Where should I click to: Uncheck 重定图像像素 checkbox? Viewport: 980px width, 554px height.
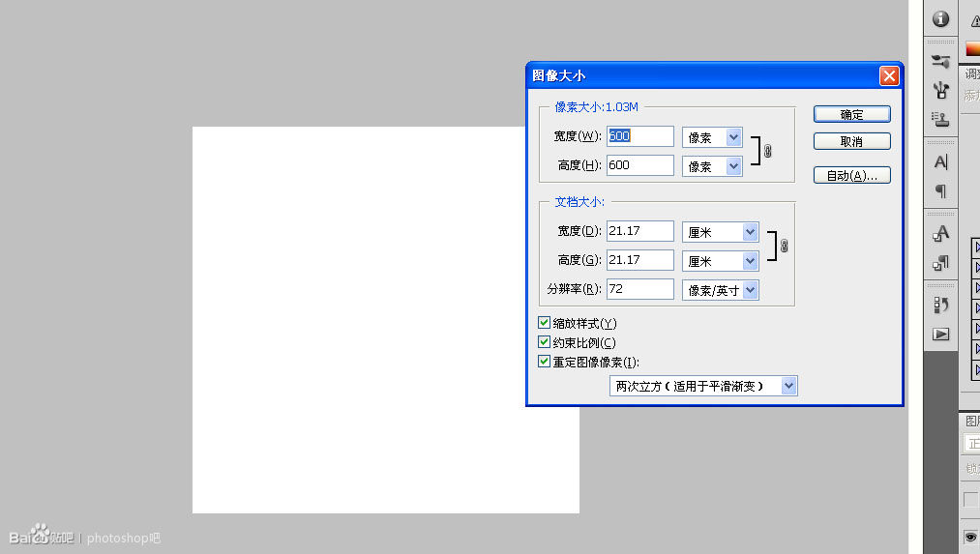544,361
